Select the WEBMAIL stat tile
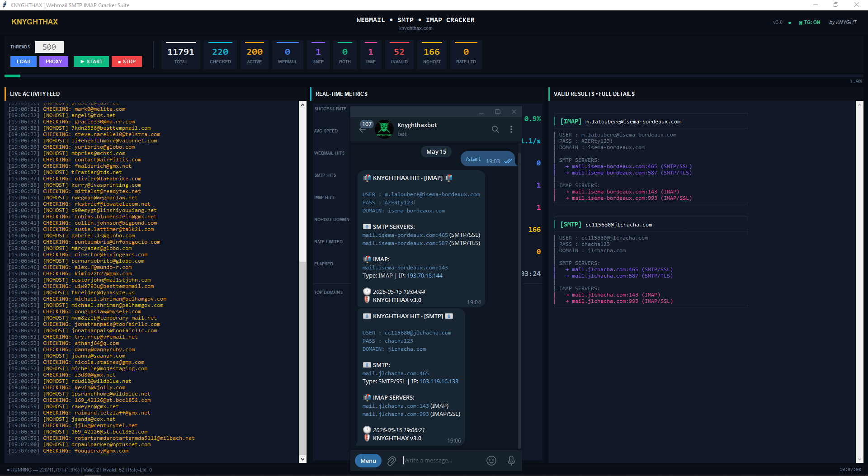 click(288, 55)
